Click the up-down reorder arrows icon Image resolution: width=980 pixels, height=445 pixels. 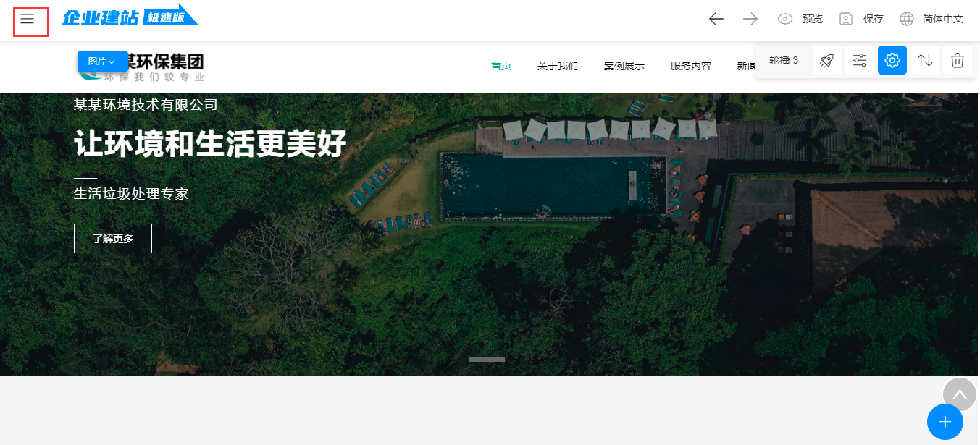point(925,61)
